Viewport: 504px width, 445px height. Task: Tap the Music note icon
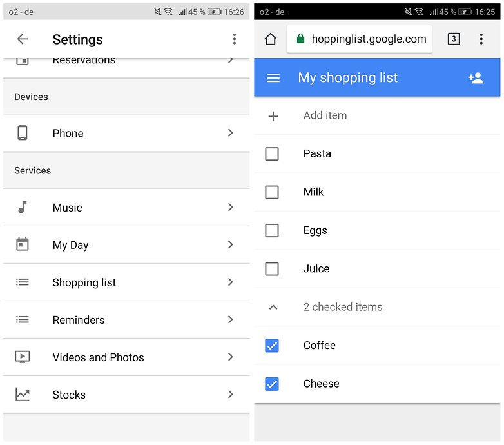(22, 207)
